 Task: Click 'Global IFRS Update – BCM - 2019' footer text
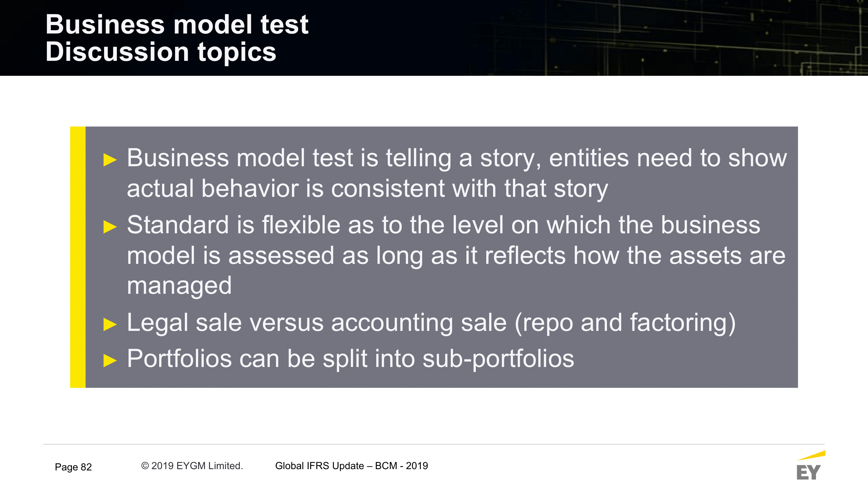(x=351, y=466)
